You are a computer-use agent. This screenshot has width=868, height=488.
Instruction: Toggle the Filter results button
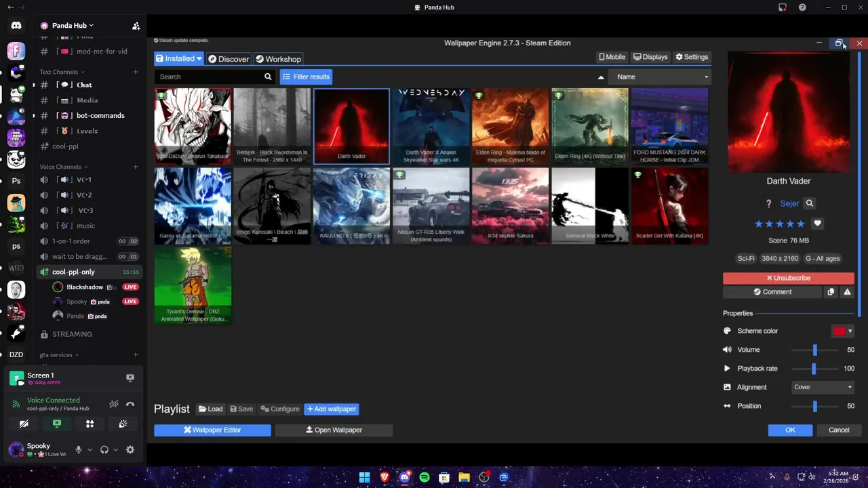(306, 77)
